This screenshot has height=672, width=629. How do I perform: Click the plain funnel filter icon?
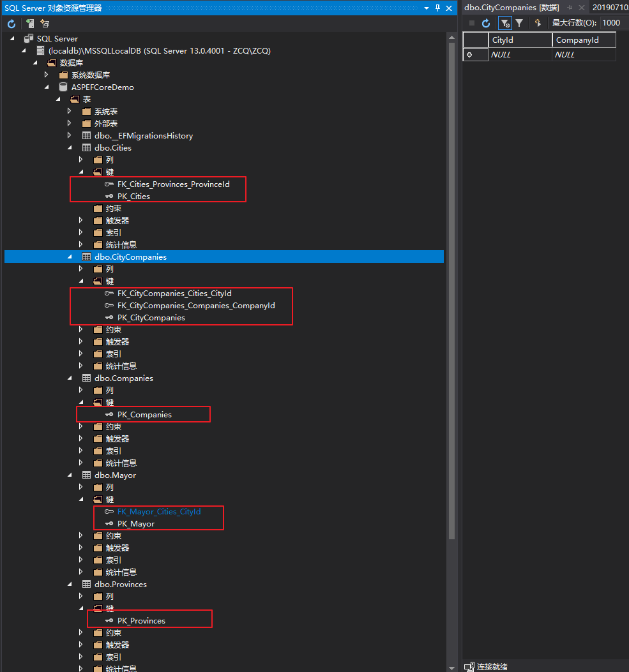(519, 23)
